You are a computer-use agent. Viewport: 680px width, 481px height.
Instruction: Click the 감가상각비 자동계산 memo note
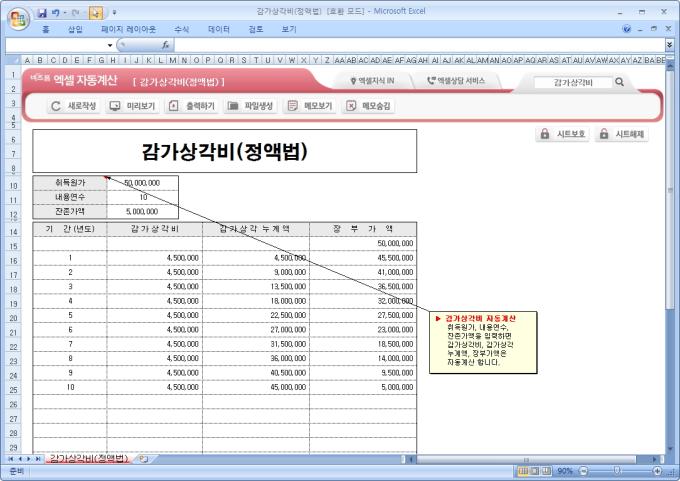click(483, 342)
